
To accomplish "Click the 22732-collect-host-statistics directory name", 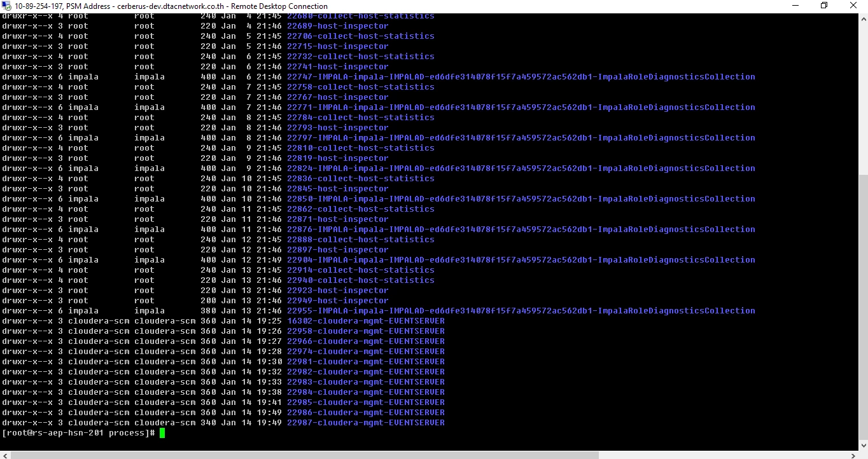I will coord(361,57).
